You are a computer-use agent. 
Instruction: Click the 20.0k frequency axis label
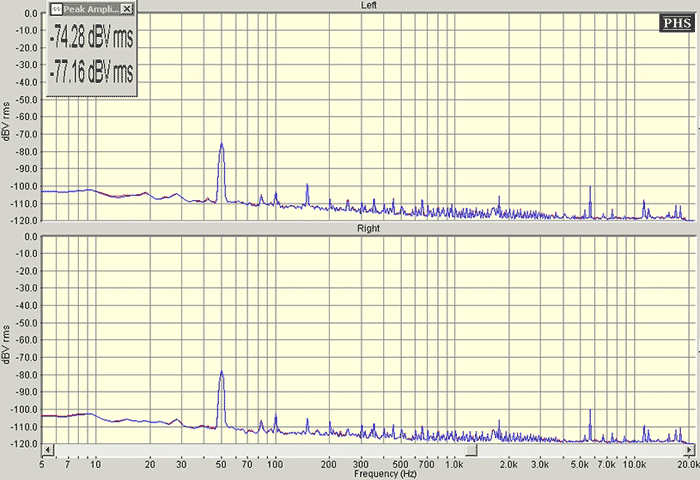click(687, 464)
